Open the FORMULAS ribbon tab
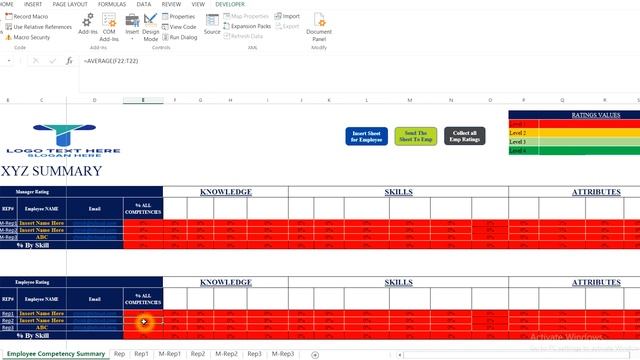The image size is (640, 360). pyautogui.click(x=112, y=4)
